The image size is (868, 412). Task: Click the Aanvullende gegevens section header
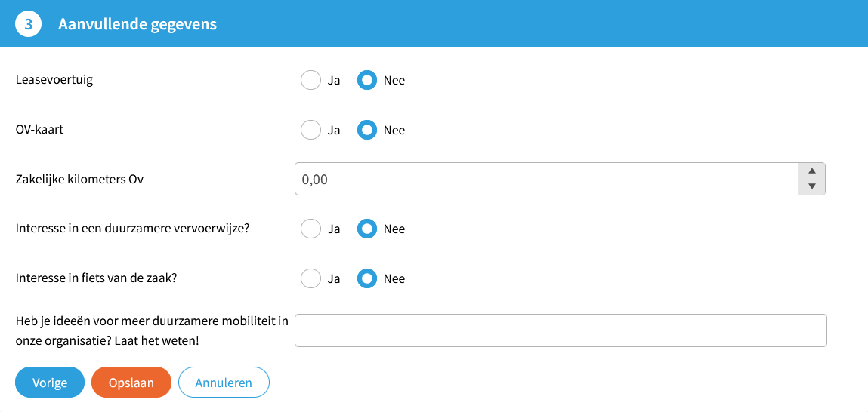[x=137, y=24]
